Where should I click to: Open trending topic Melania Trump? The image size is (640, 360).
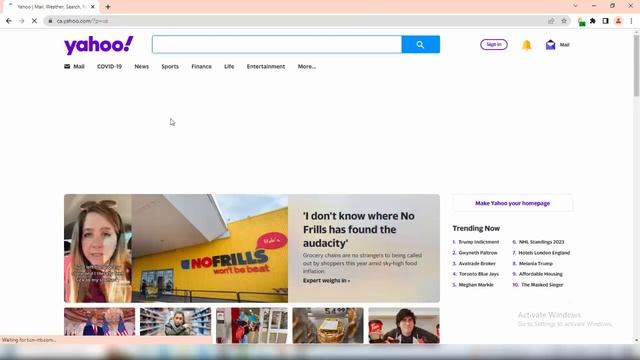pyautogui.click(x=536, y=263)
